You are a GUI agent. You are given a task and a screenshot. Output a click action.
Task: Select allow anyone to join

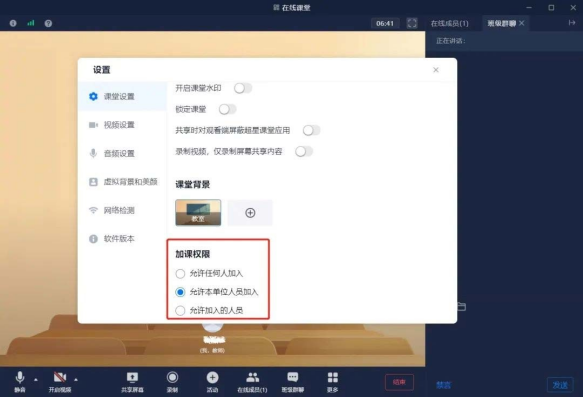pyautogui.click(x=180, y=274)
